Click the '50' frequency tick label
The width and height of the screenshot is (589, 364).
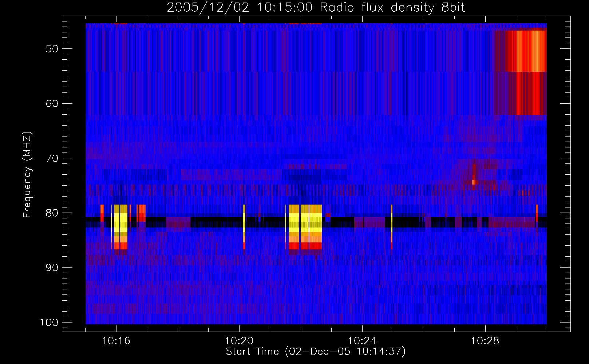52,49
